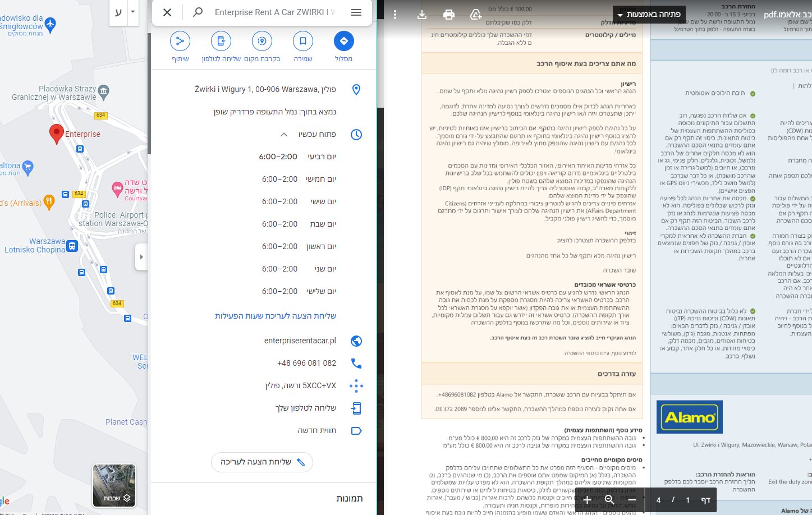Open the enterpriserentacar.pl website link

pyautogui.click(x=300, y=341)
